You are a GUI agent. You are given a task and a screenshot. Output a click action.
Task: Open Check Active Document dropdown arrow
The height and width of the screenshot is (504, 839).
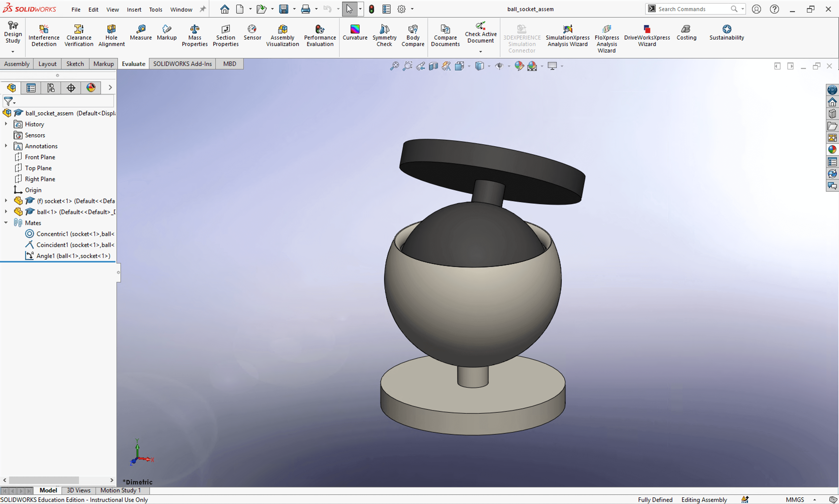pos(480,52)
